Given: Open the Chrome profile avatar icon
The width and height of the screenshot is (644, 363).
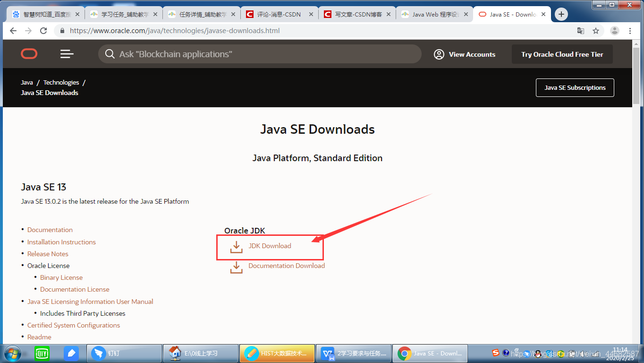Looking at the screenshot, I should pyautogui.click(x=615, y=31).
